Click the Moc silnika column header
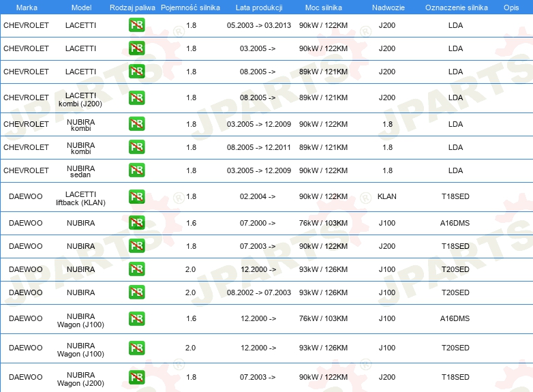 [323, 7]
